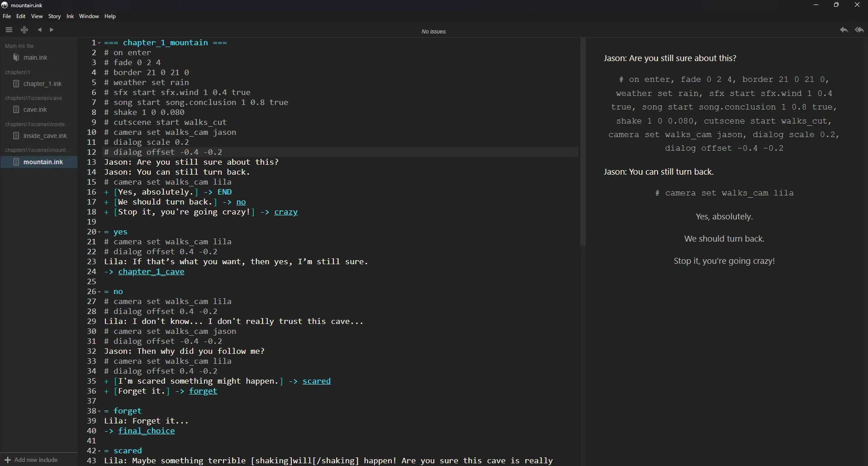Open cave.ink in the file sidebar
868x466 pixels.
tap(35, 109)
